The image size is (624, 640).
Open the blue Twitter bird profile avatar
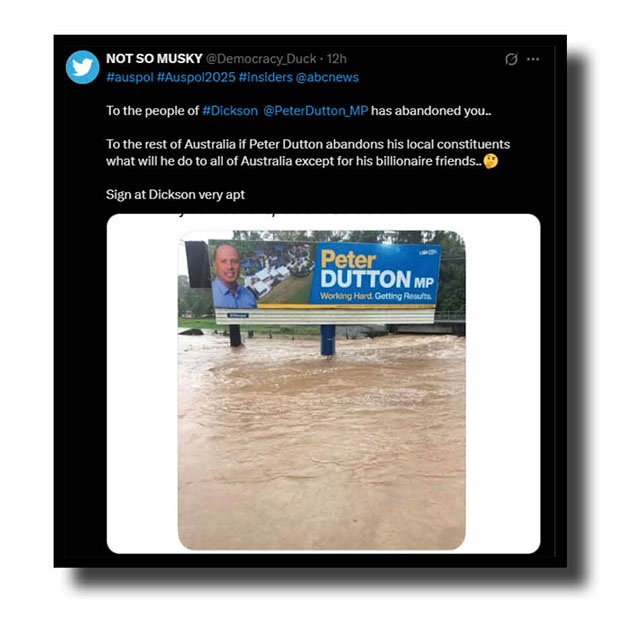click(x=82, y=67)
